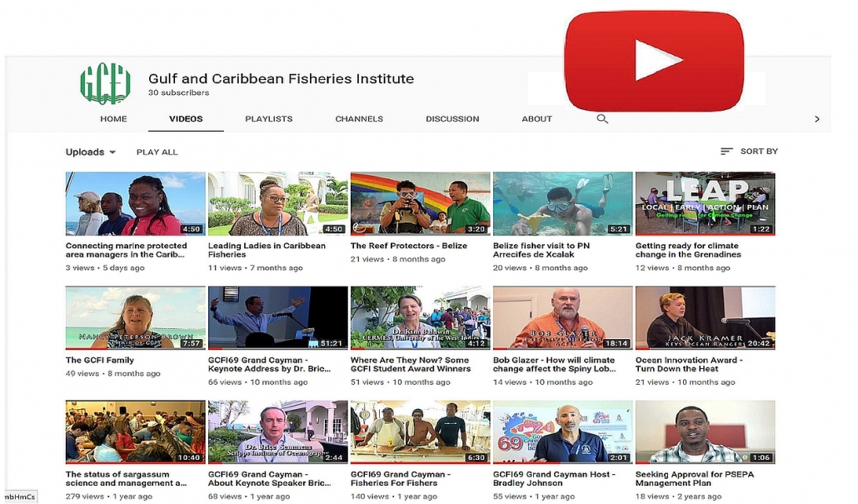Click the LEAP climate change video thumbnail

pyautogui.click(x=705, y=203)
